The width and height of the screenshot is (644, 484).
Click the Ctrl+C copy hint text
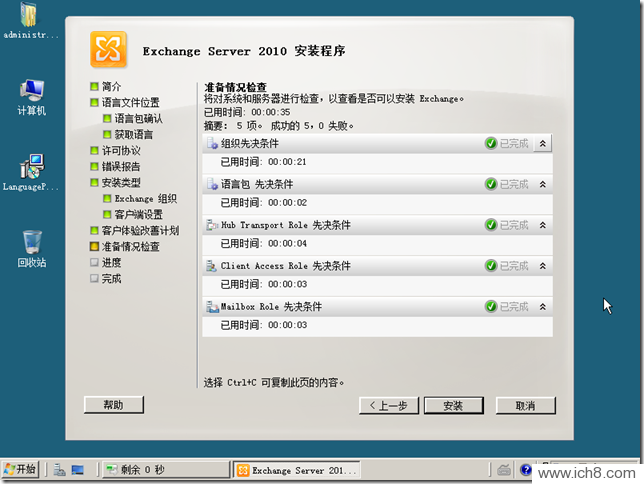pyautogui.click(x=274, y=383)
